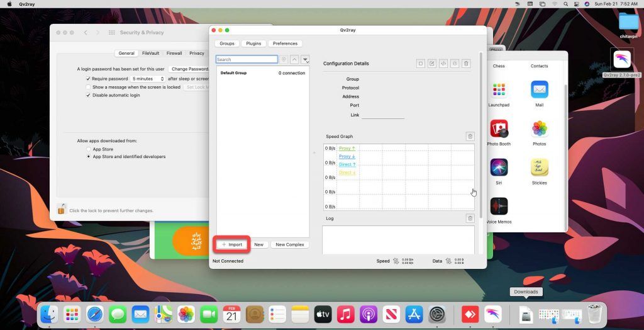
Task: Clear the Log with its trash icon
Action: click(470, 219)
